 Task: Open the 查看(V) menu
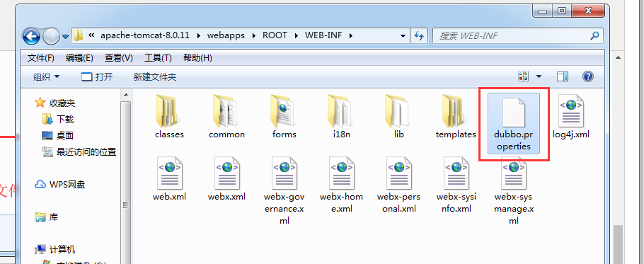coord(119,58)
